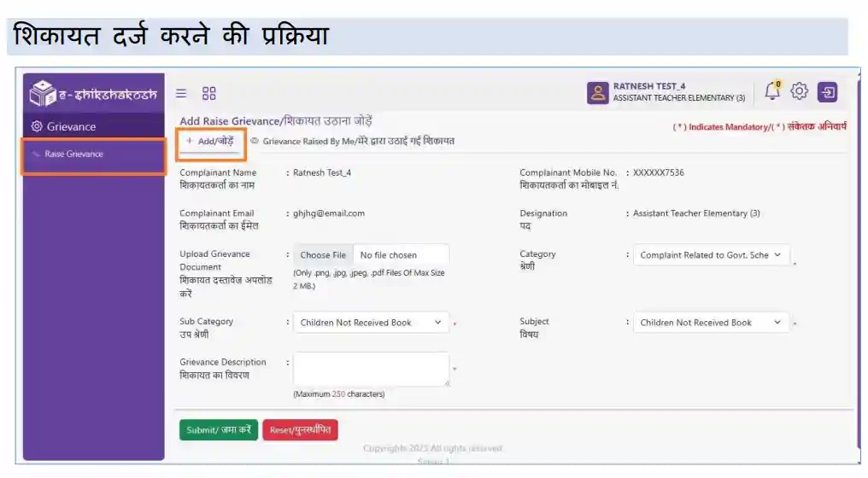
Task: Open the grid apps icon
Action: [208, 93]
